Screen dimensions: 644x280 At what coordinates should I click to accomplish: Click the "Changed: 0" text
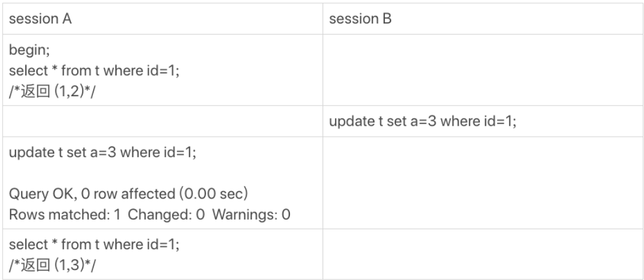click(x=167, y=214)
